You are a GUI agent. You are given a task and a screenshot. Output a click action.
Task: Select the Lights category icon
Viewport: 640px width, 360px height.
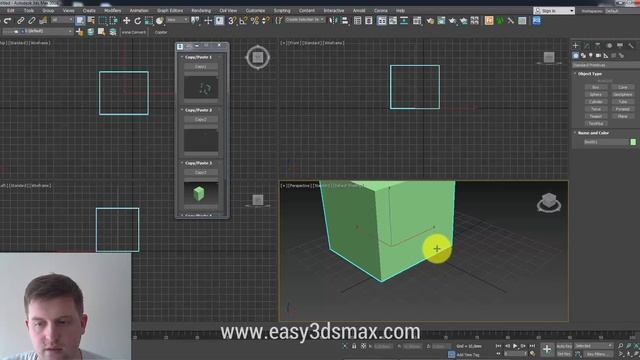(x=591, y=56)
